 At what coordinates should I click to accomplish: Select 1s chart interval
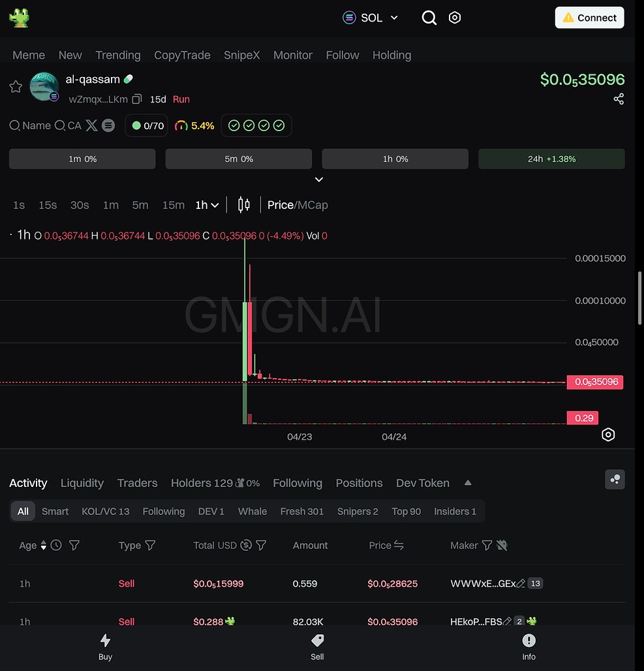[19, 206]
